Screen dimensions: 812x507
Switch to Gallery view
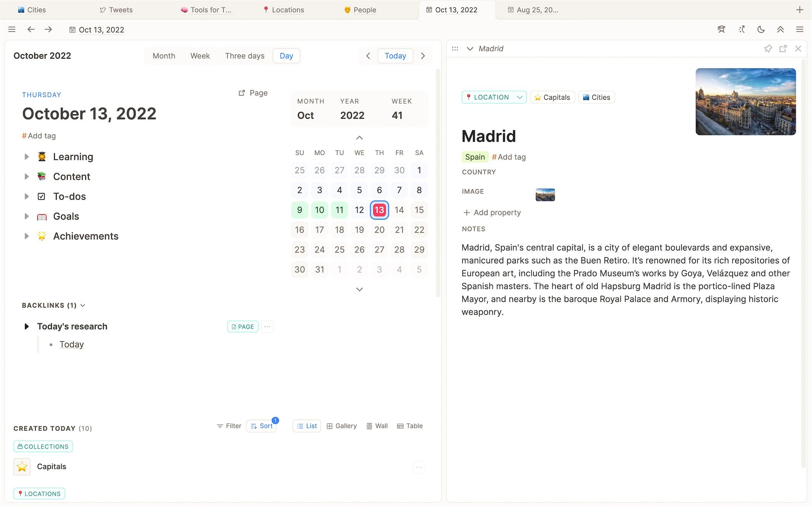(342, 426)
